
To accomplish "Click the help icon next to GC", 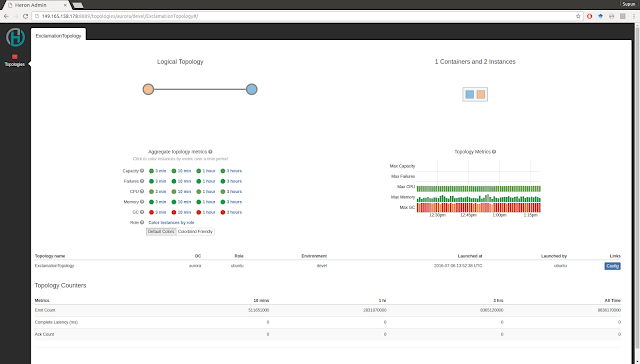I will 142,212.
